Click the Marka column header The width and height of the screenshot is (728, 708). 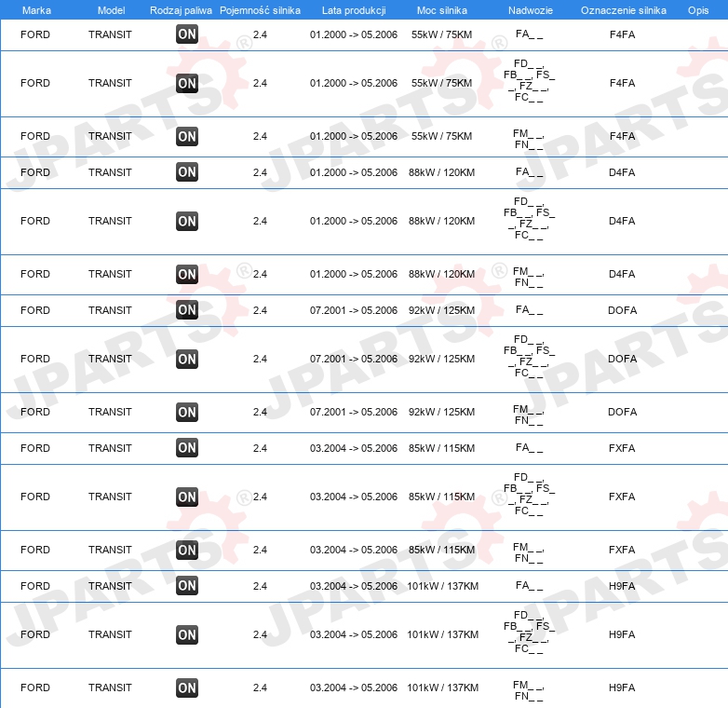[x=36, y=10]
